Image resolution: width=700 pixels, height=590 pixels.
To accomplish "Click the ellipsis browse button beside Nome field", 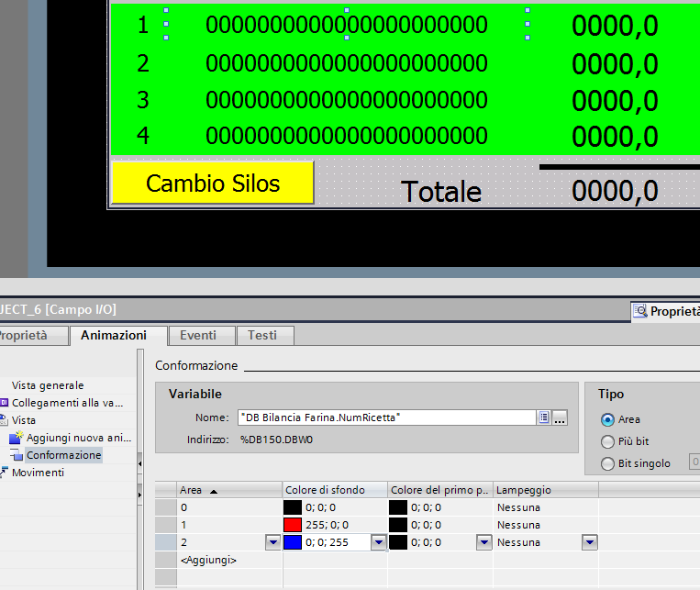I will point(560,417).
